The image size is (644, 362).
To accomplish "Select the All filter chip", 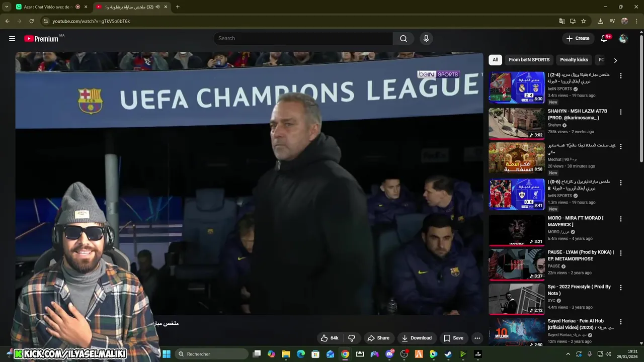I will (495, 60).
